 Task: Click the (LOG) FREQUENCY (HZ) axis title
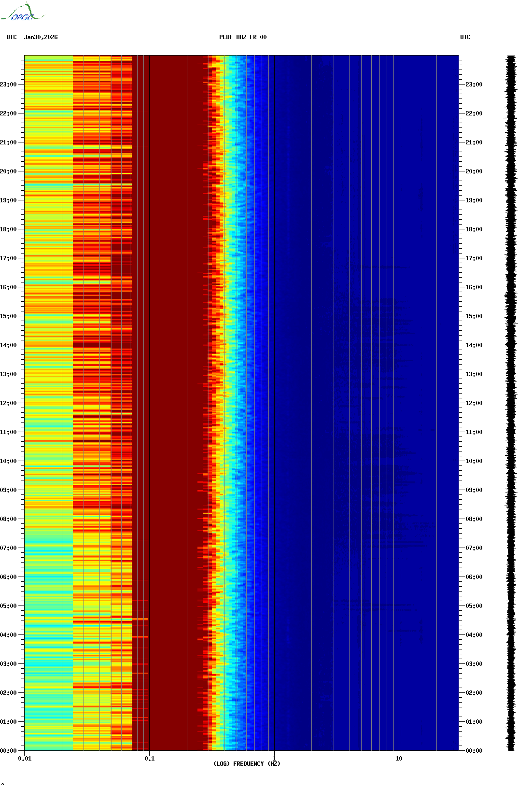pos(247,764)
